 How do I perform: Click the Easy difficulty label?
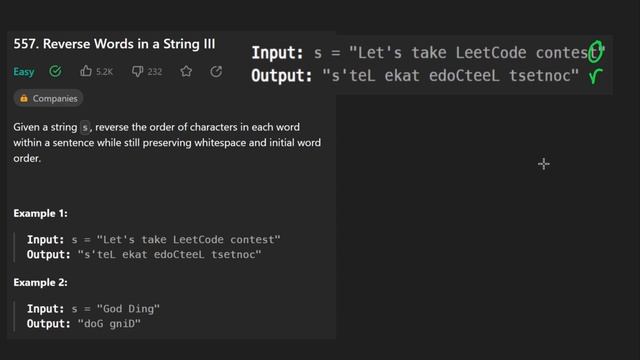[x=24, y=72]
